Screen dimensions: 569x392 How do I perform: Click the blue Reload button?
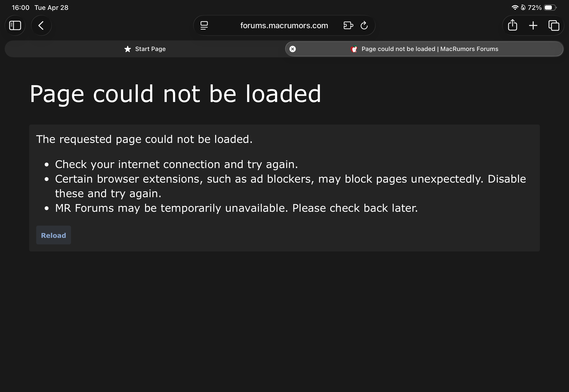54,235
